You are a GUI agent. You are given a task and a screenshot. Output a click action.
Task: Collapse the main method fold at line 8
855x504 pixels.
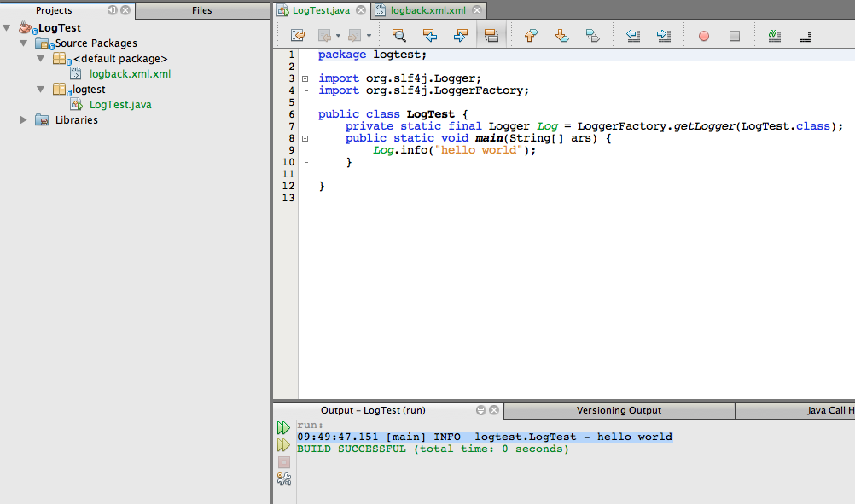coord(305,138)
